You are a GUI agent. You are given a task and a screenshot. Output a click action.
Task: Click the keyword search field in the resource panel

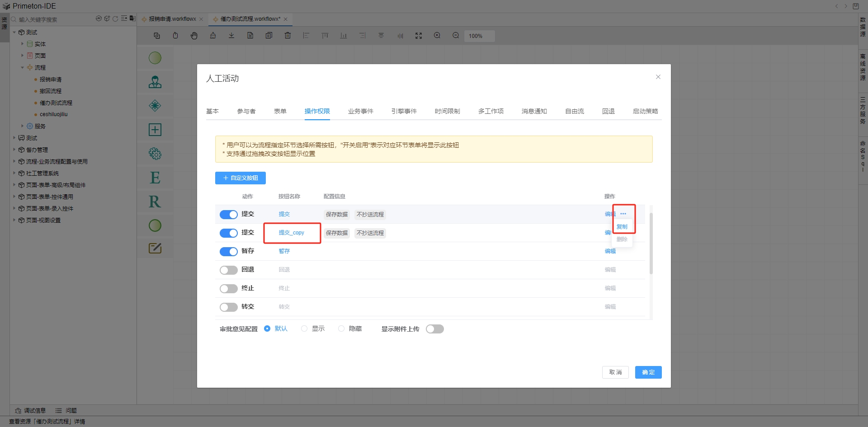(x=54, y=19)
